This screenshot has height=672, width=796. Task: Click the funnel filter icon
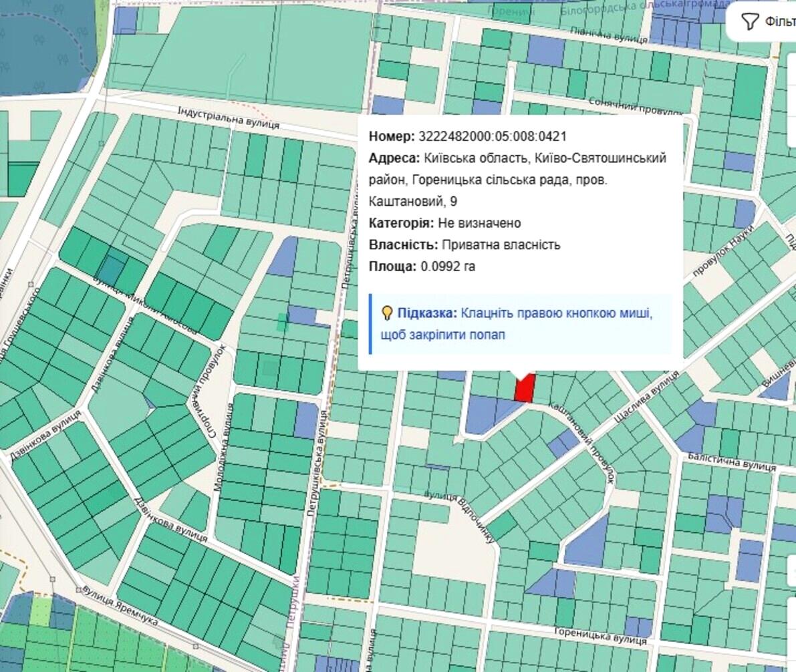click(749, 21)
